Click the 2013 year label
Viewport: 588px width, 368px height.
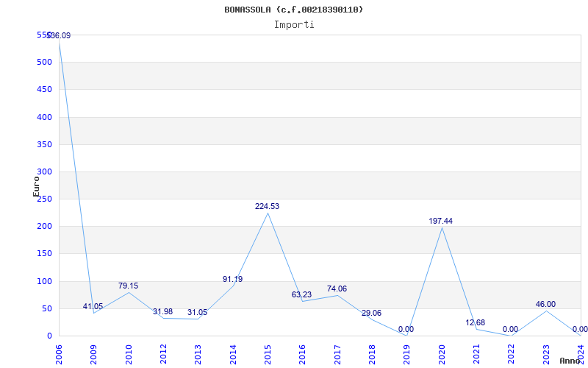tap(198, 354)
